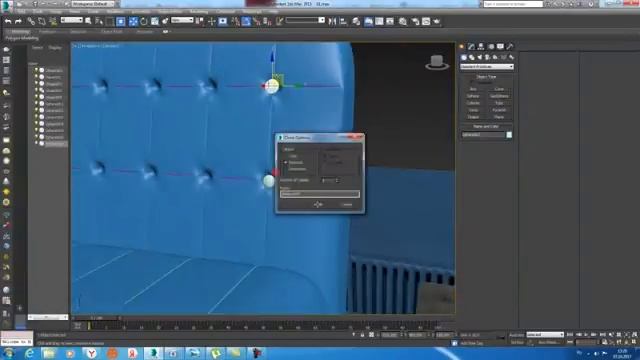Open the Workspace dropdown in title bar
Viewport: 640px width, 360px height.
pos(93,4)
